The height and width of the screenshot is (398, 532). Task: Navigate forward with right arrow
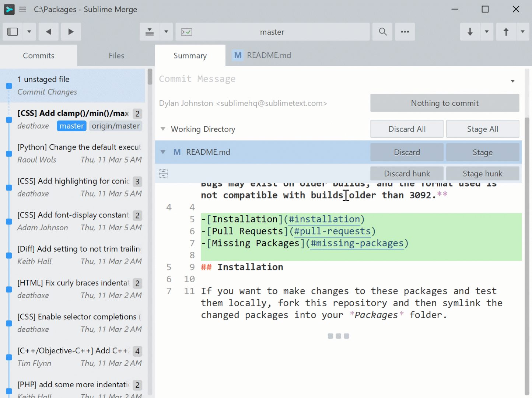click(71, 32)
